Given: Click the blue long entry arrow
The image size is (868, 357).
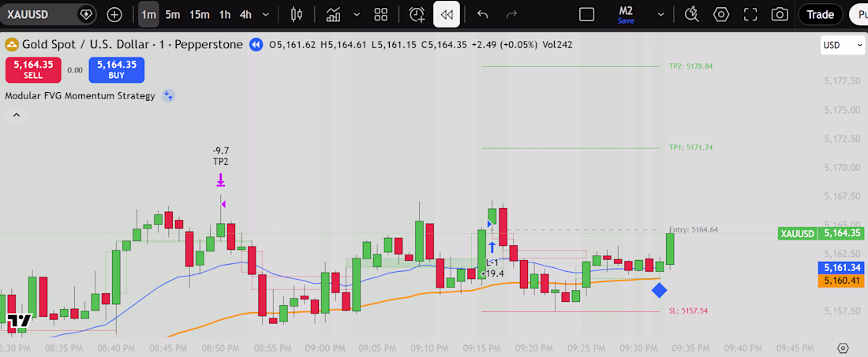Looking at the screenshot, I should tap(492, 247).
